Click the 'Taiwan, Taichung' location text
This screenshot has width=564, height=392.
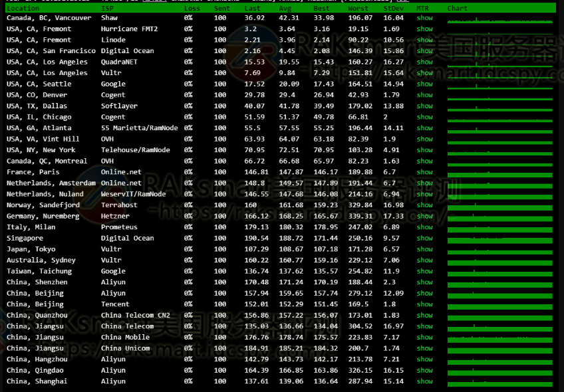(x=39, y=271)
